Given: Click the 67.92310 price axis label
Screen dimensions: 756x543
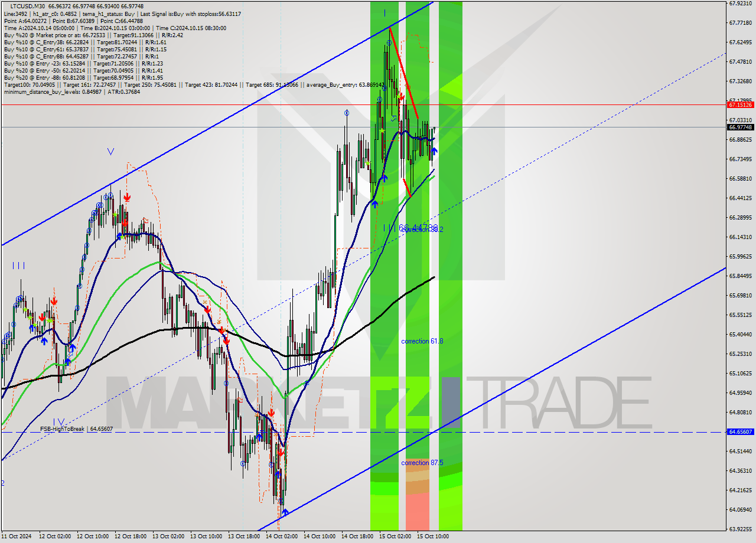Looking at the screenshot, I should point(741,3).
